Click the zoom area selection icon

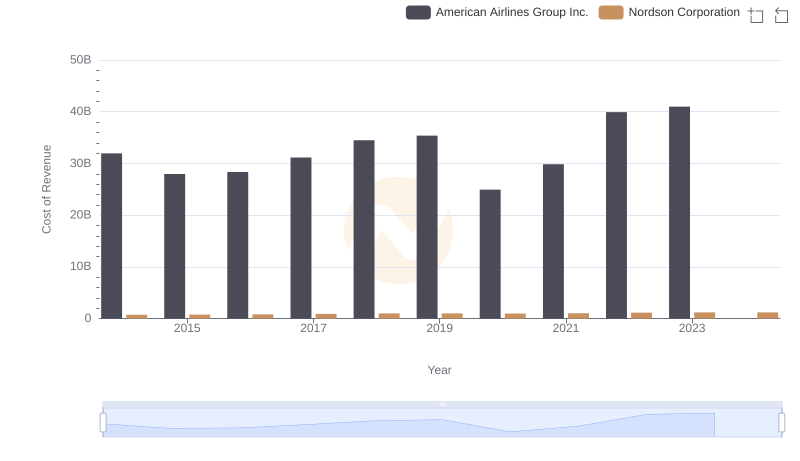point(756,15)
